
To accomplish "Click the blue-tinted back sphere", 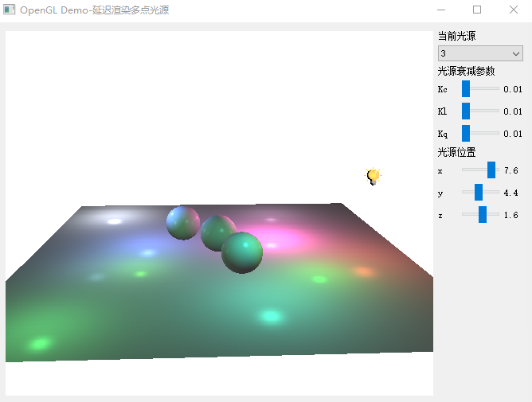I will pos(183,223).
